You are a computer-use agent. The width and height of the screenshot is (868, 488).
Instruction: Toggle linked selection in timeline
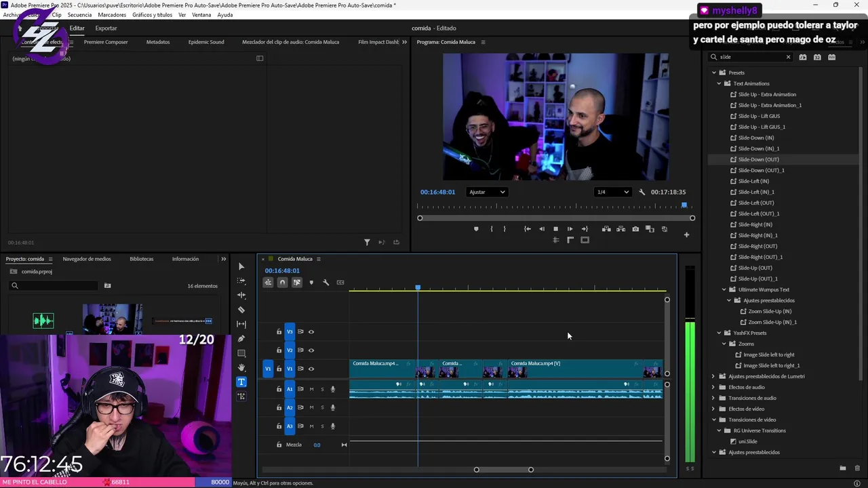[297, 283]
